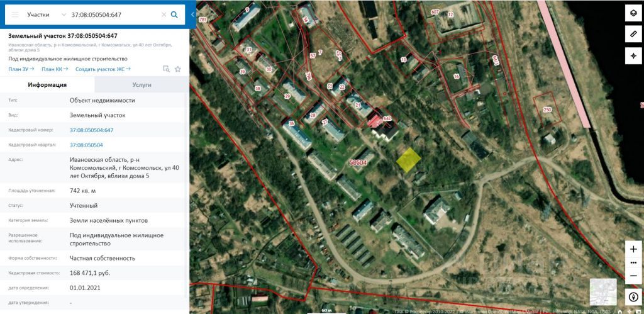
Task: Open the Создать участок ЖС link
Action: [x=103, y=69]
